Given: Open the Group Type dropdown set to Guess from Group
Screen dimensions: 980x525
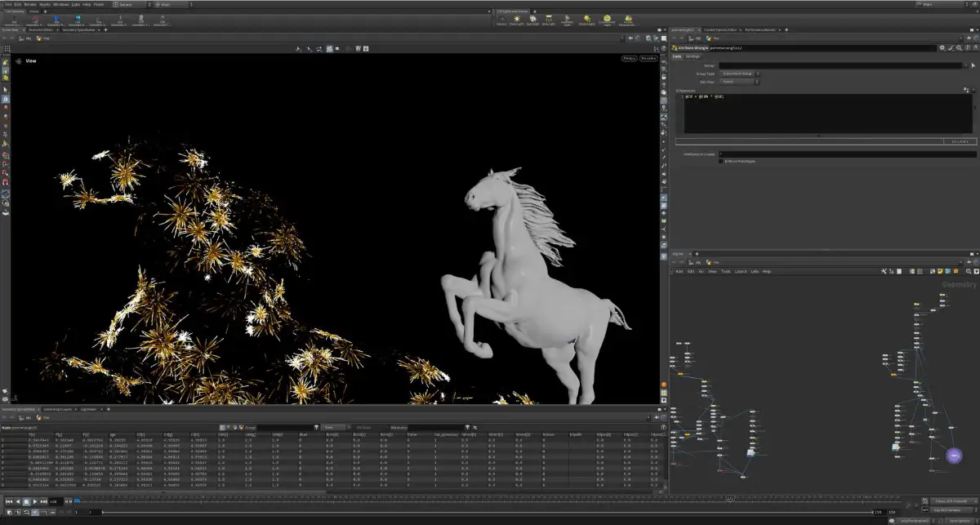Looking at the screenshot, I should [738, 73].
